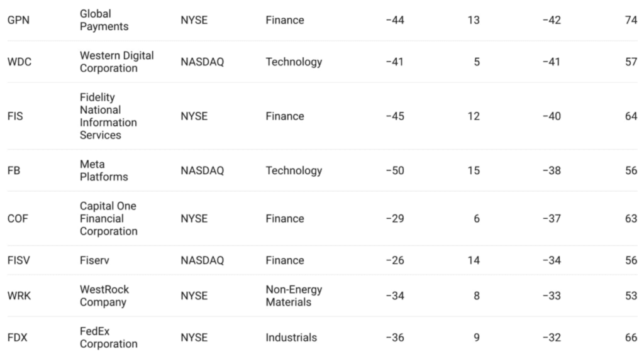Click the WDC ticker cell
The image size is (644, 354).
(x=19, y=62)
